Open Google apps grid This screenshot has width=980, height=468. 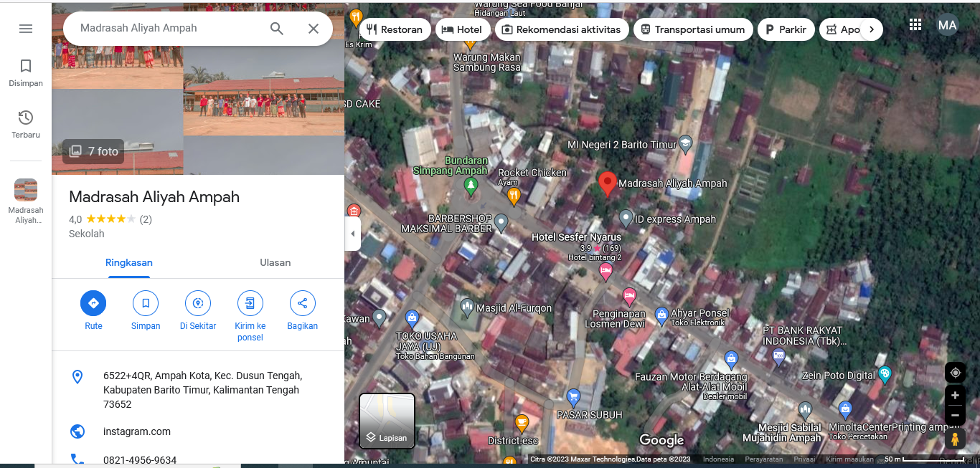[x=915, y=24]
